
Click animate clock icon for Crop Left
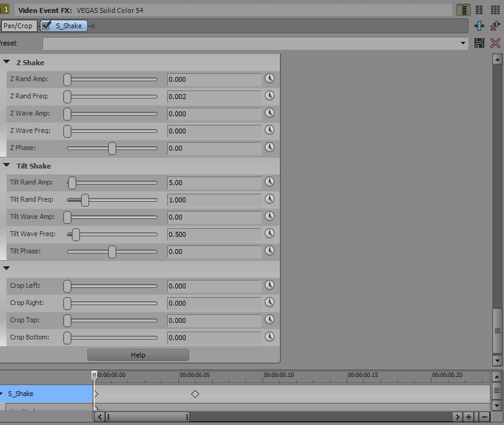coord(270,285)
